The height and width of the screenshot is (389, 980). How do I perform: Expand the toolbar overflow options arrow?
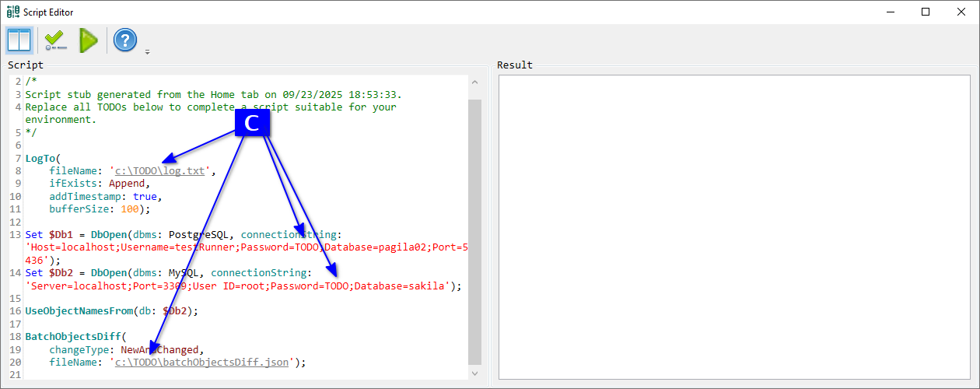[x=147, y=52]
